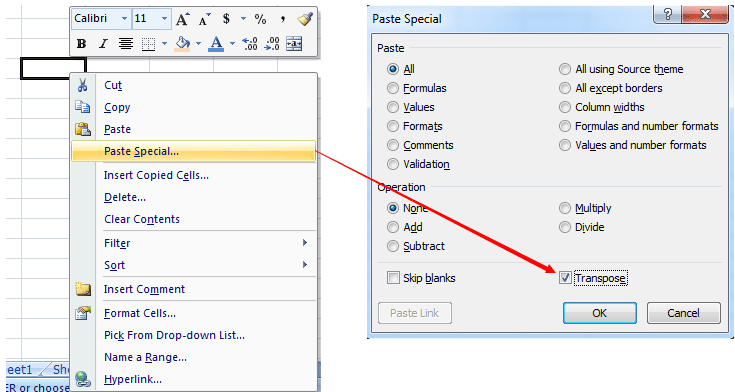Viewport: 735px width, 392px height.
Task: Select the Column widths option
Action: click(x=565, y=107)
